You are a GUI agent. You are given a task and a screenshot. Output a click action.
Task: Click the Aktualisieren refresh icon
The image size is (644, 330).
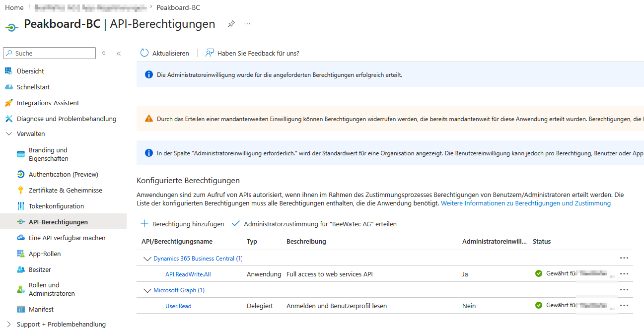[x=144, y=53]
